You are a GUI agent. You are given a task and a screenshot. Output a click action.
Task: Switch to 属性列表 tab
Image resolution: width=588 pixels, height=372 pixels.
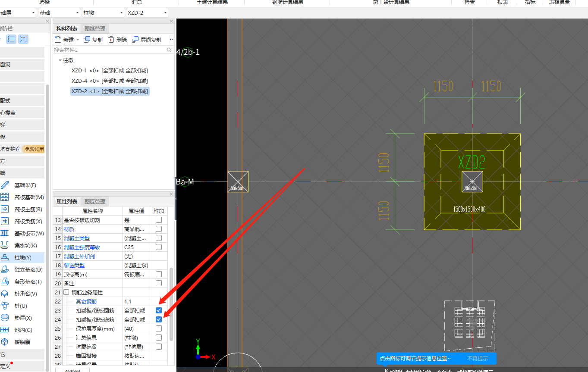coord(67,201)
